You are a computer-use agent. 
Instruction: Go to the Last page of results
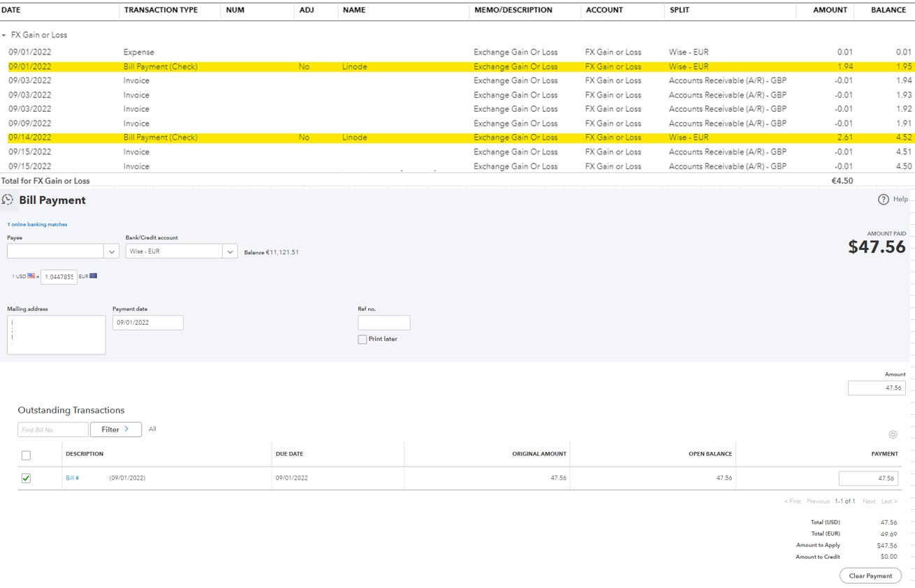pyautogui.click(x=889, y=501)
